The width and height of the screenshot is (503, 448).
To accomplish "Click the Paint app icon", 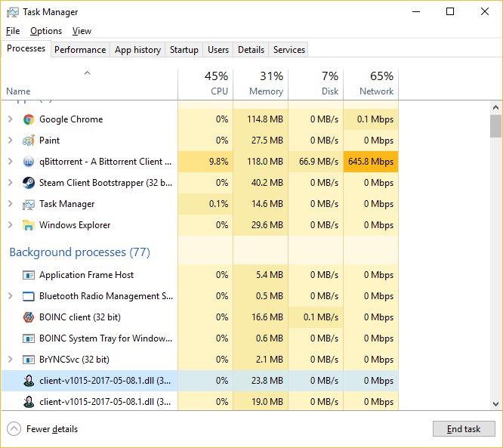I will click(29, 141).
